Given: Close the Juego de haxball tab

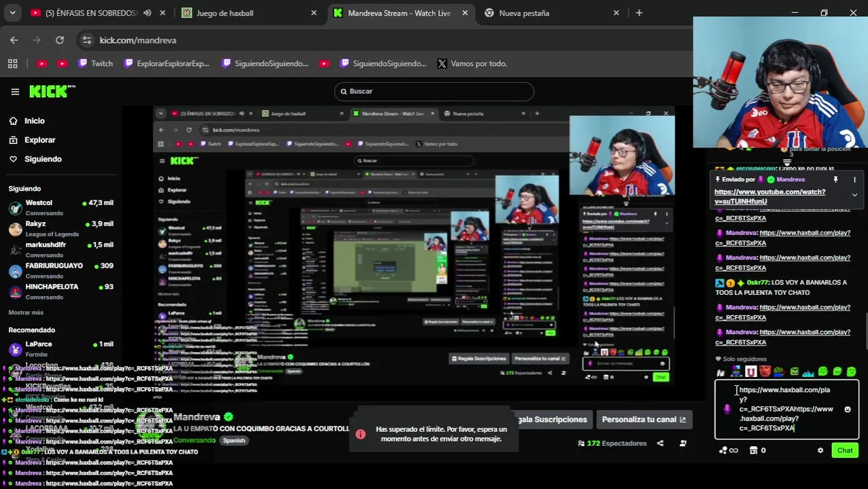Looking at the screenshot, I should click(x=313, y=13).
